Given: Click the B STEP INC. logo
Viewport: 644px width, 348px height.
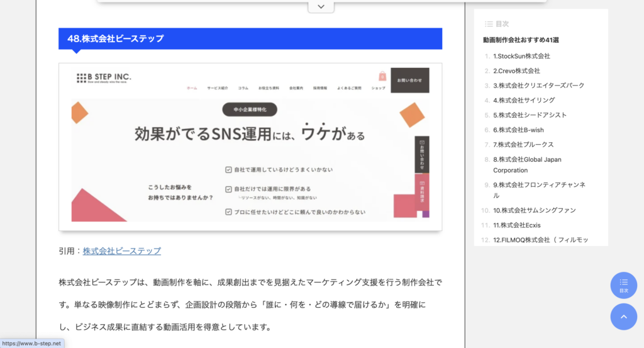Looking at the screenshot, I should [104, 77].
